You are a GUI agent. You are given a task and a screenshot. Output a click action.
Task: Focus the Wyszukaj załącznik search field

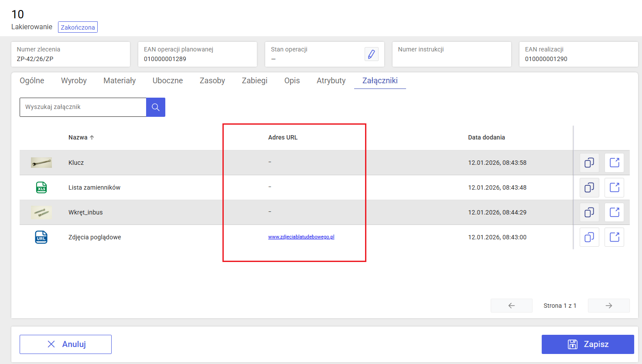click(x=83, y=107)
